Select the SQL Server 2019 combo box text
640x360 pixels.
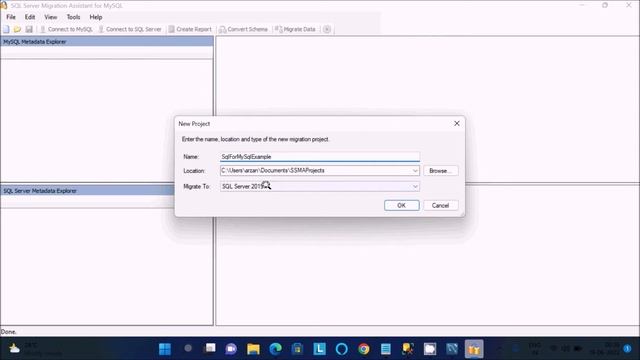[x=242, y=187]
